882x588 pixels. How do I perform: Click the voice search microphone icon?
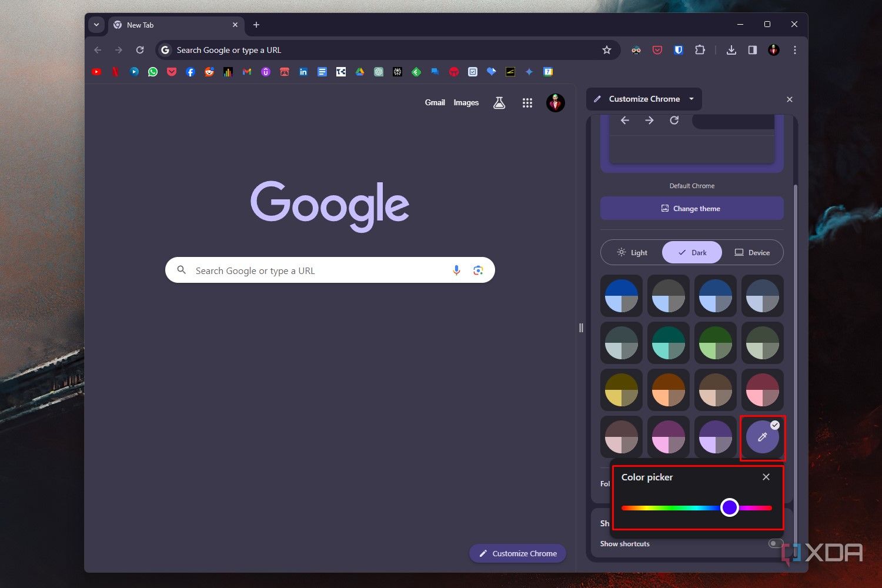[x=456, y=270]
